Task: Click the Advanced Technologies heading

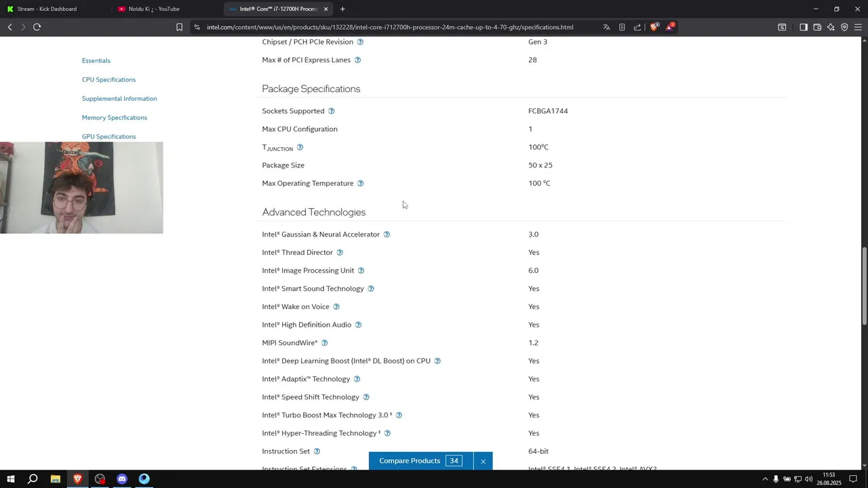Action: point(314,212)
